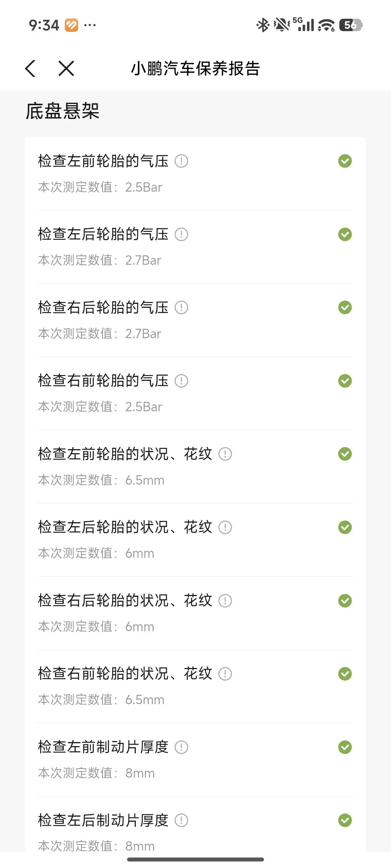
Task: Tap the 检查右后轮胎的状况、花纹 item title
Action: tap(125, 601)
